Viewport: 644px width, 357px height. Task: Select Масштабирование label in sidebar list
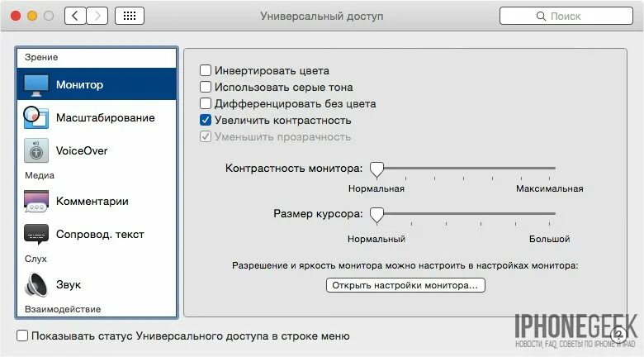[106, 117]
